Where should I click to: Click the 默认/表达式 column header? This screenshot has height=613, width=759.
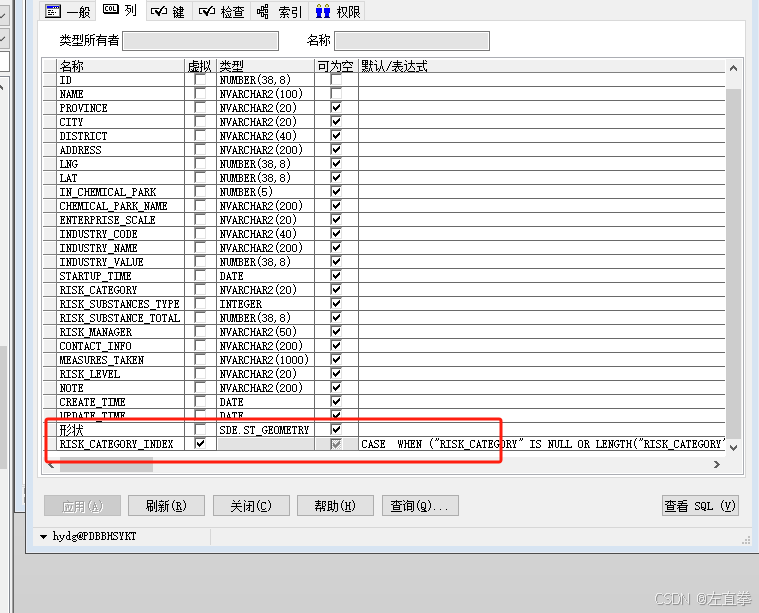point(542,66)
